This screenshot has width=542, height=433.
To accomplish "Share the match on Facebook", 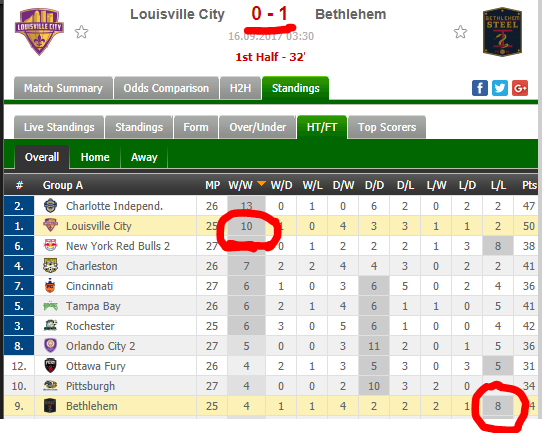I will 480,88.
